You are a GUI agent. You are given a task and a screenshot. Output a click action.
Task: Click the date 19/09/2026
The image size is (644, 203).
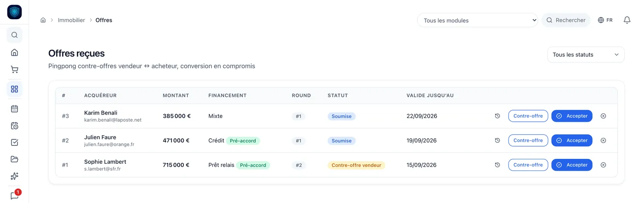421,141
